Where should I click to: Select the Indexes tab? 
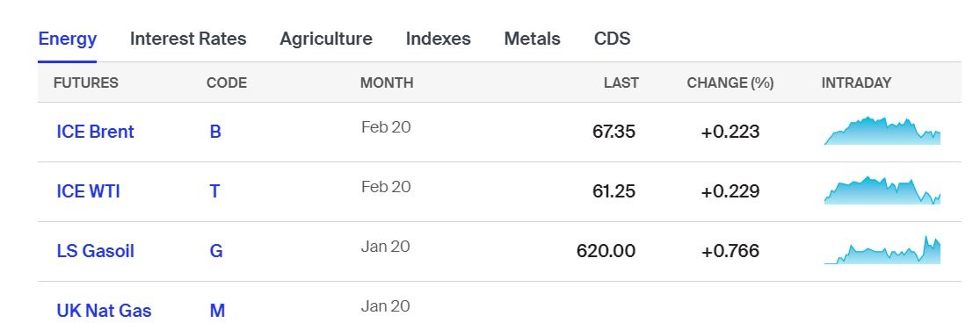tap(438, 39)
